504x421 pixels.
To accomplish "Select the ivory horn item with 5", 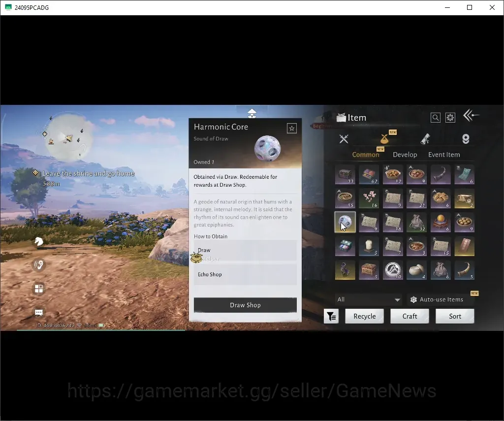I will point(464,270).
